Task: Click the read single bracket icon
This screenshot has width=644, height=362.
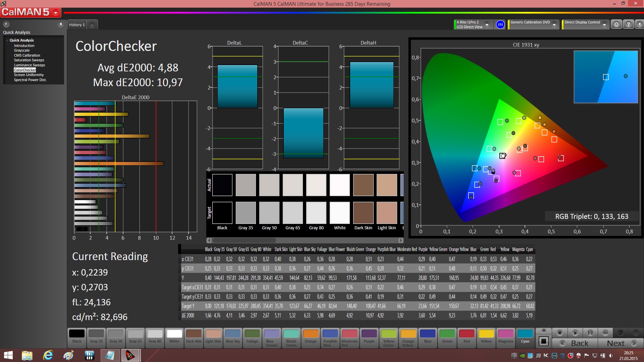Action: 590,333
